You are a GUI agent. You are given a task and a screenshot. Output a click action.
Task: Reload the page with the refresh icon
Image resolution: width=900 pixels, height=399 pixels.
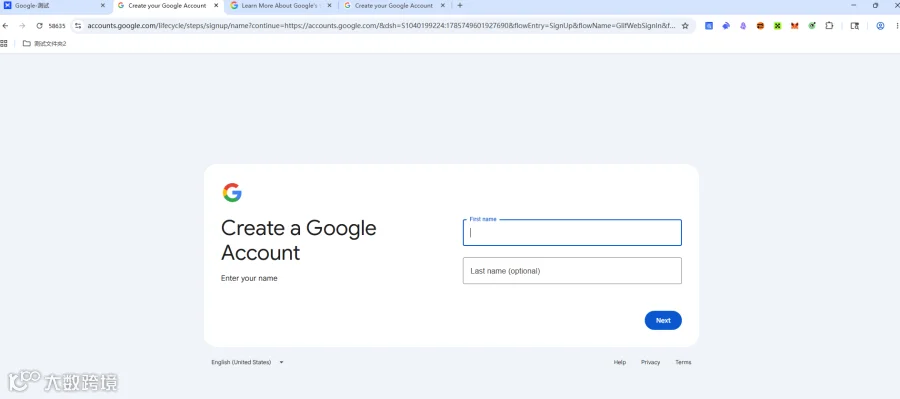point(40,26)
